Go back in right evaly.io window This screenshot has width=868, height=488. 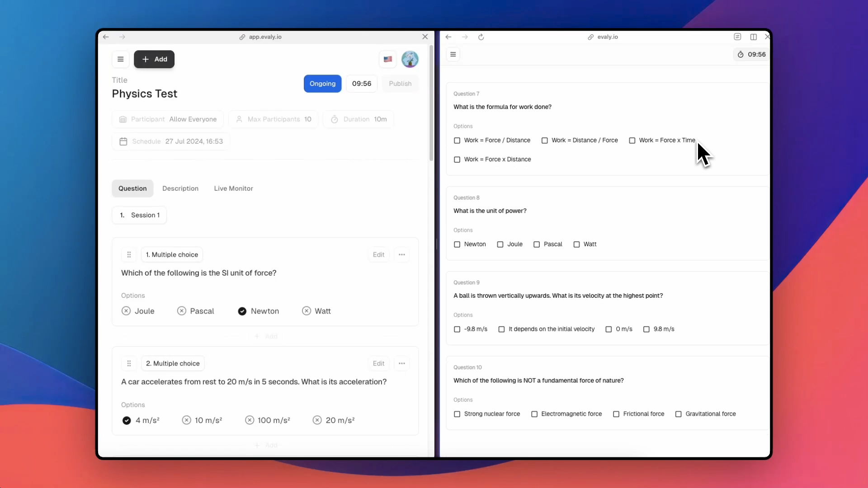(448, 37)
